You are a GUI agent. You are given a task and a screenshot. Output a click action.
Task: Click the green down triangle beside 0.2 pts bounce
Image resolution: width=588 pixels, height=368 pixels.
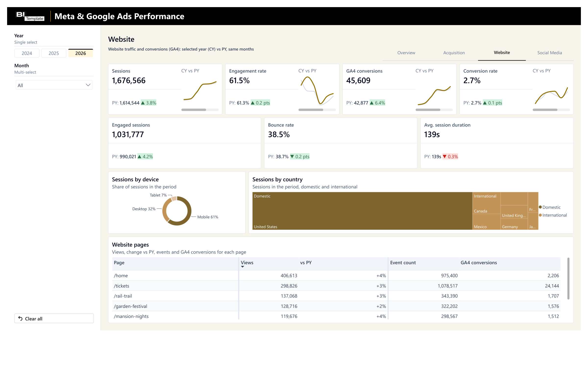[x=292, y=157]
